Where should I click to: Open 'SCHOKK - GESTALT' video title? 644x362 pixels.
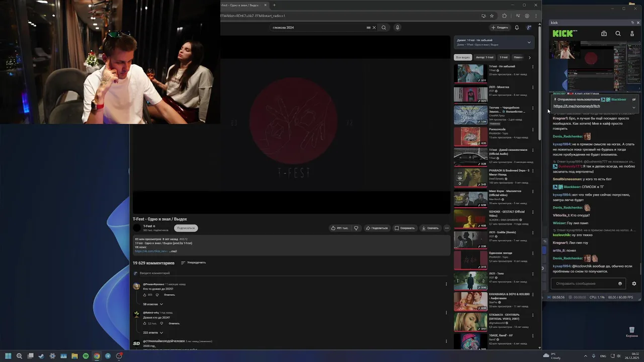[x=507, y=214]
